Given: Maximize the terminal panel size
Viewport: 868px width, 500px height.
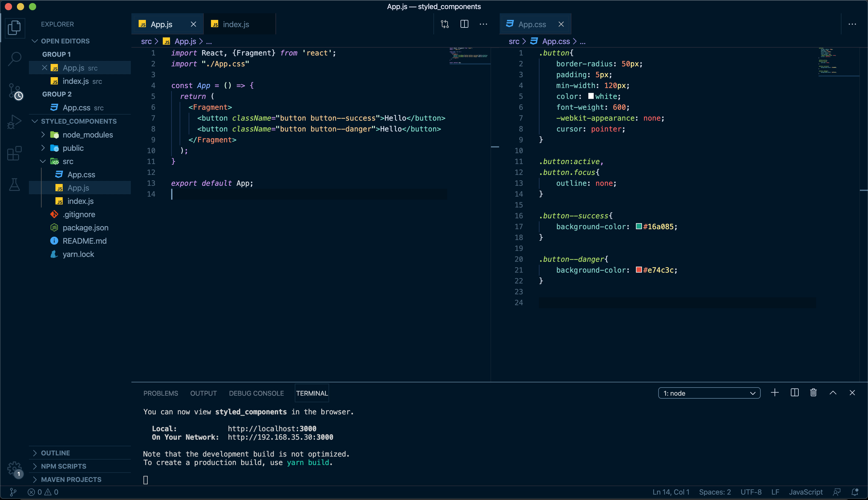Looking at the screenshot, I should click(833, 393).
